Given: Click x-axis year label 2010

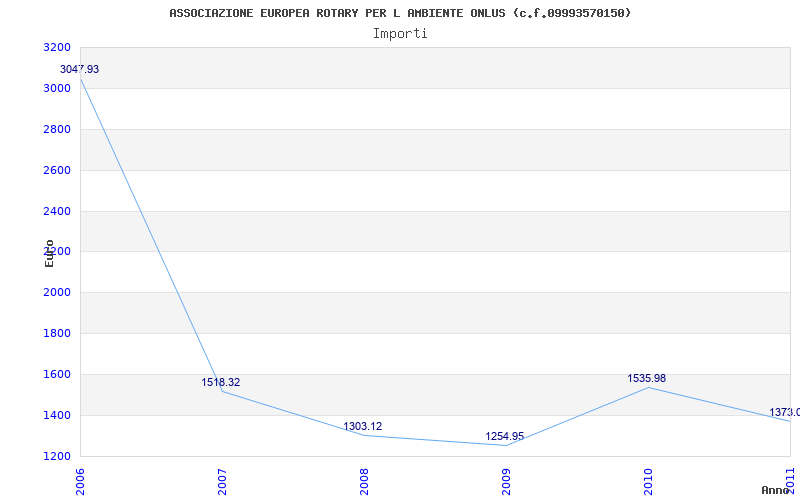Looking at the screenshot, I should tap(648, 482).
